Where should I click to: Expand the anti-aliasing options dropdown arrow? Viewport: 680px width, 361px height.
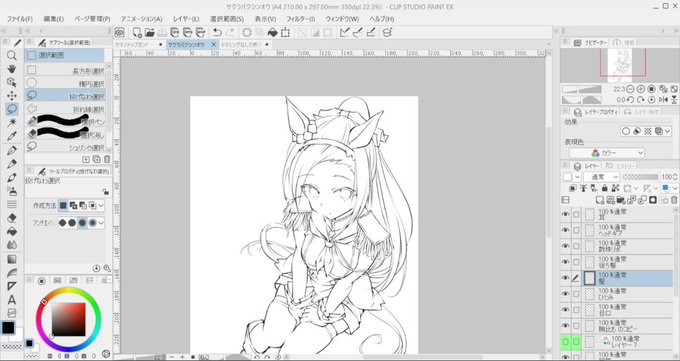point(101,223)
